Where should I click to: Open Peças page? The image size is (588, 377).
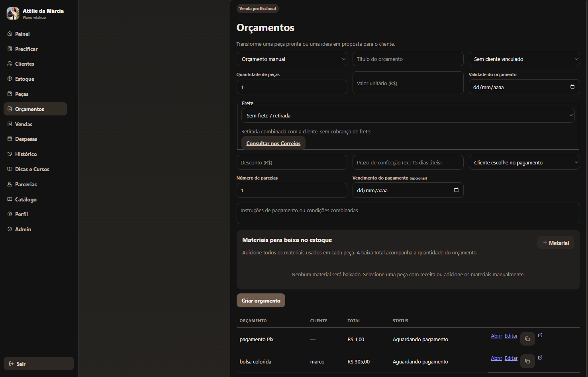tap(35, 94)
